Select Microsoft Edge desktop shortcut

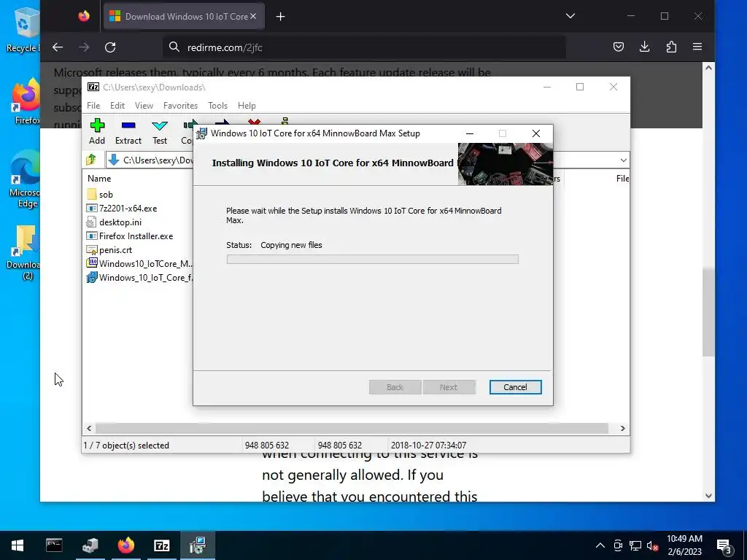pos(24,180)
